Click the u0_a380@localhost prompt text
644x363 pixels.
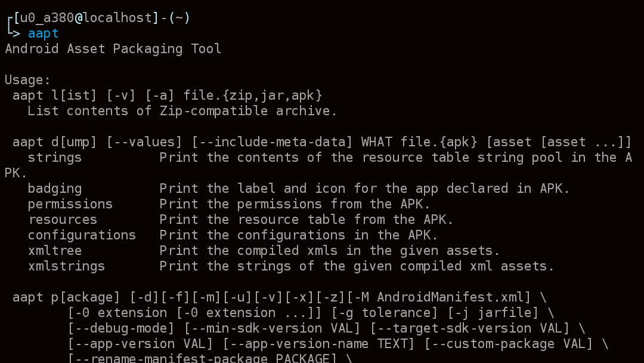tap(83, 18)
